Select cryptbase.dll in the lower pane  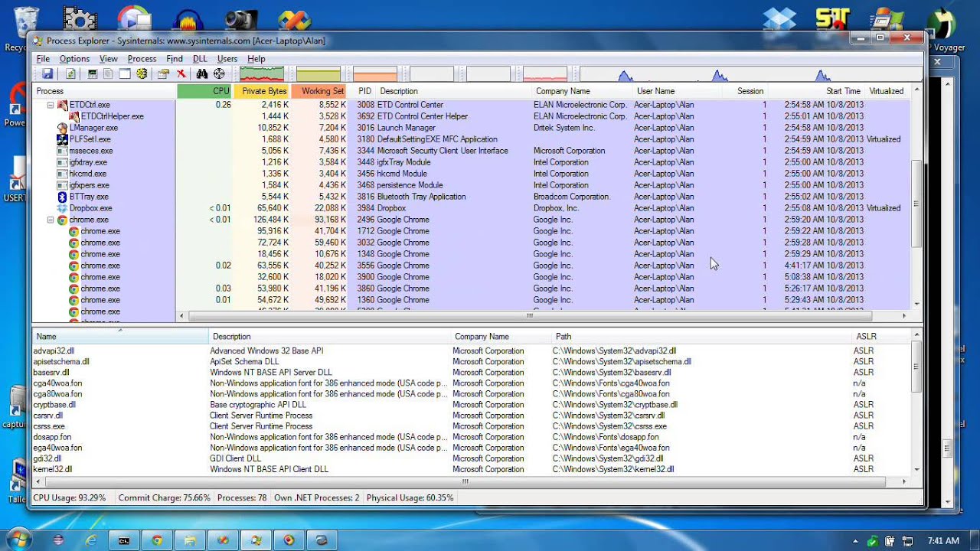point(472,405)
